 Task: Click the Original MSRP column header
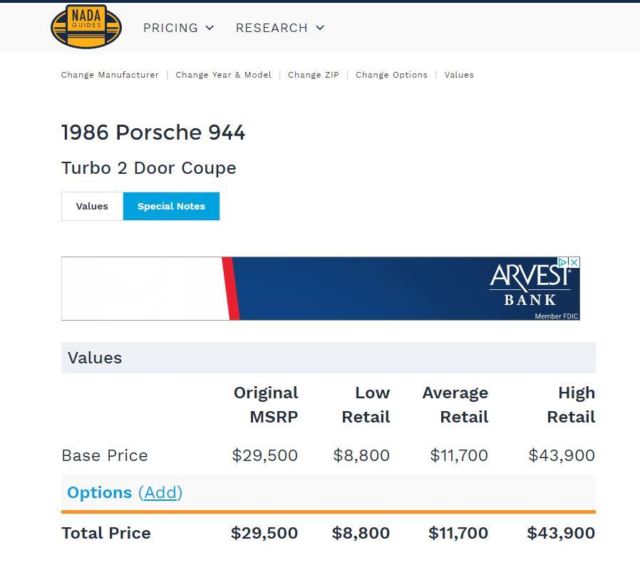(x=265, y=404)
